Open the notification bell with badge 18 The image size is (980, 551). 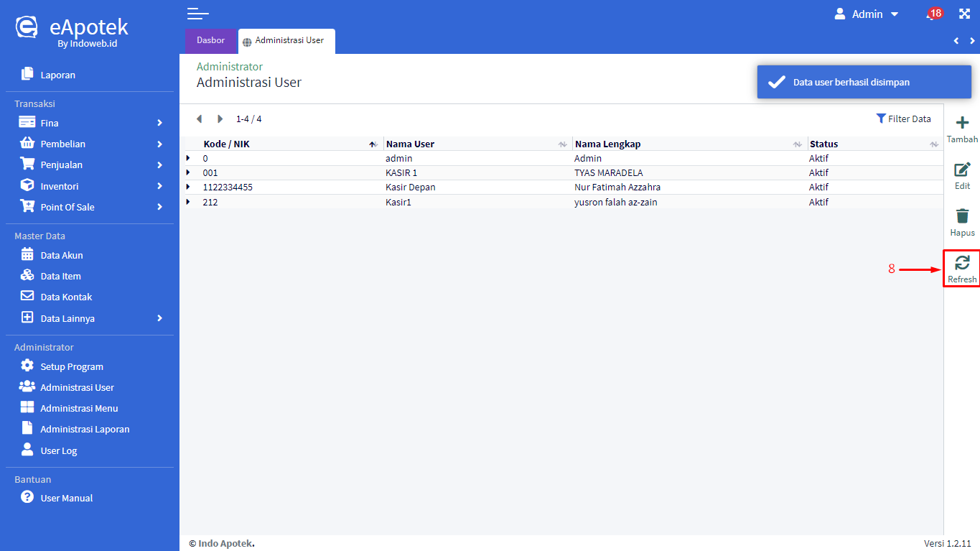coord(933,14)
